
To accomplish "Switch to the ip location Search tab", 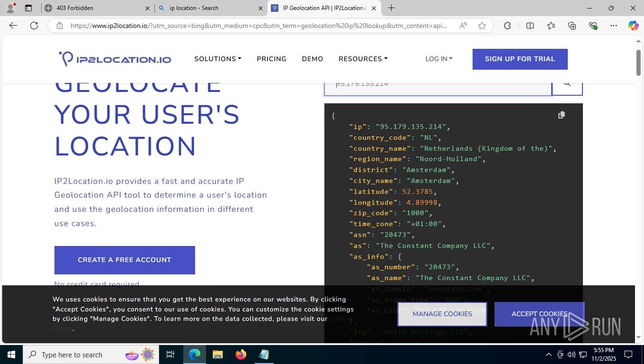I will [211, 8].
